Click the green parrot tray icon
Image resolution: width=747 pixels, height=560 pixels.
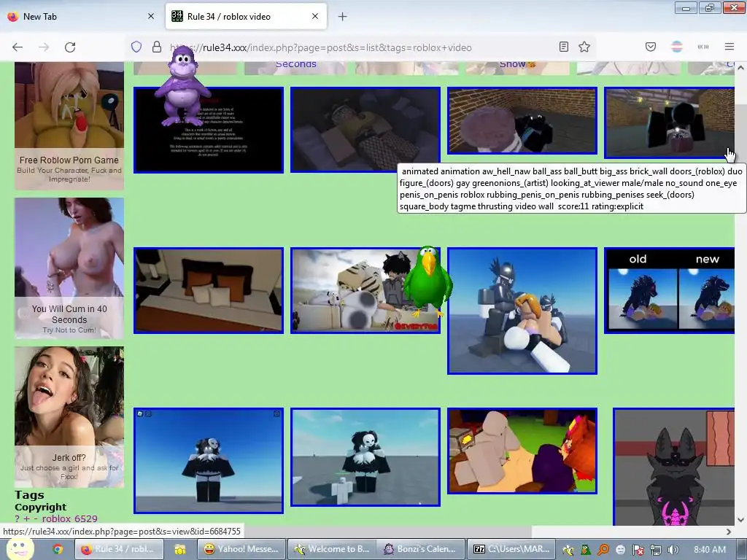[x=586, y=550]
